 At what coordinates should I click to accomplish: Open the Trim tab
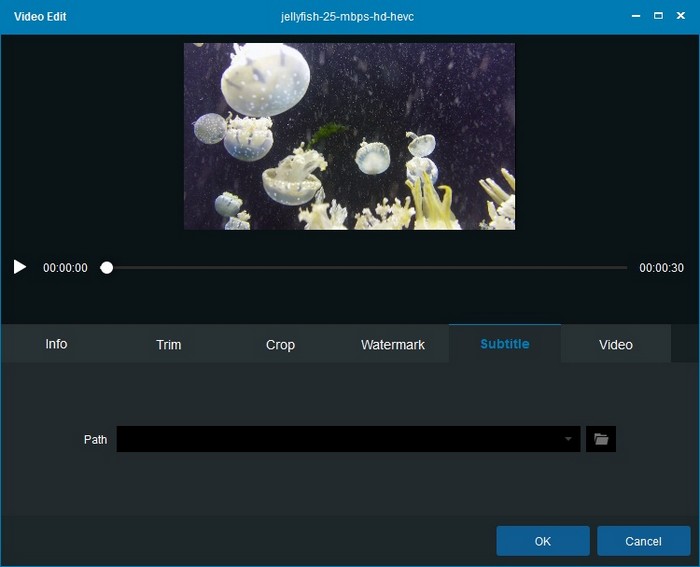168,344
